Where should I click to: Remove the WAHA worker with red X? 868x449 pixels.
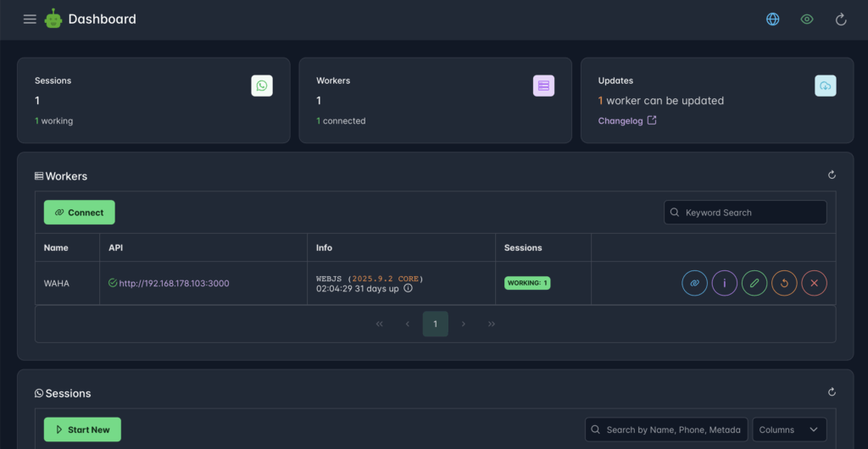814,283
